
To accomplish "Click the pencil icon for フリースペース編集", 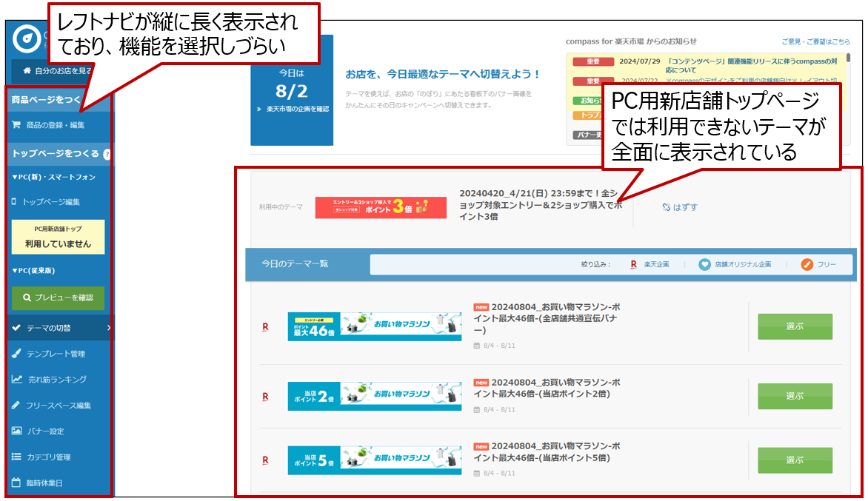I will pos(16,405).
